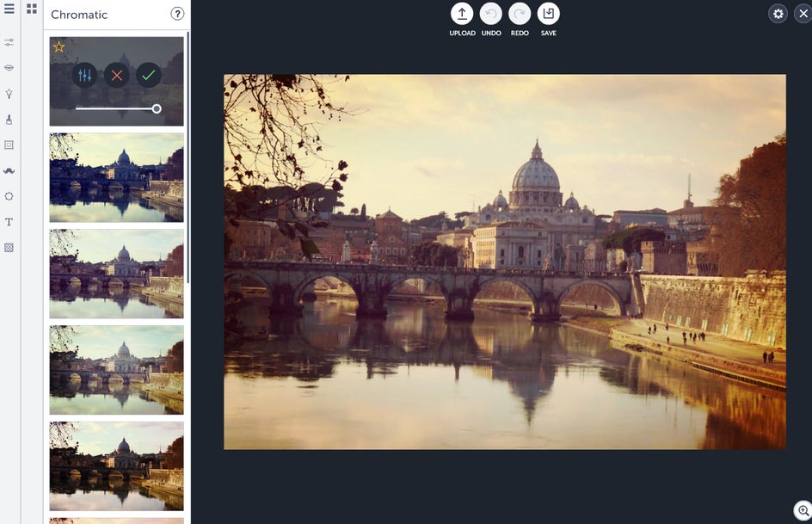Click the zoom magnifier icon
The width and height of the screenshot is (812, 524).
803,510
